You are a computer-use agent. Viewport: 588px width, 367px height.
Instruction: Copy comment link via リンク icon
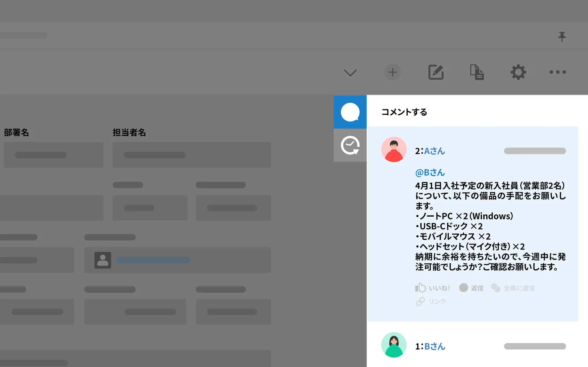pyautogui.click(x=431, y=301)
